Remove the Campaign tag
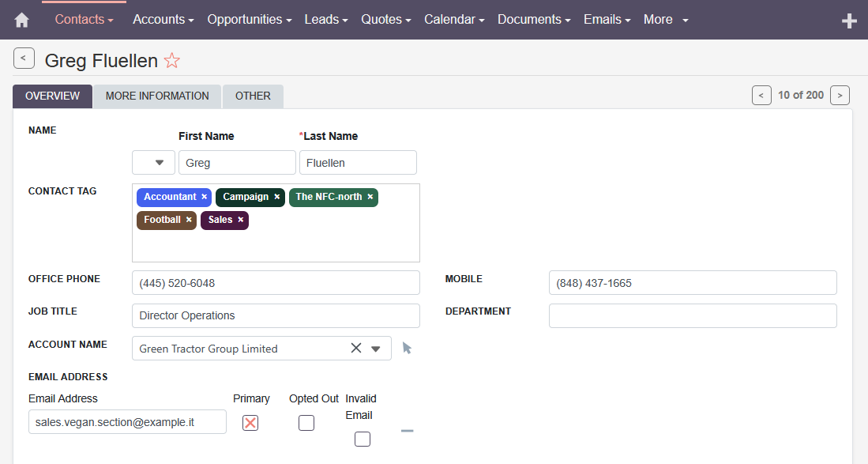This screenshot has height=464, width=868. [x=276, y=197]
